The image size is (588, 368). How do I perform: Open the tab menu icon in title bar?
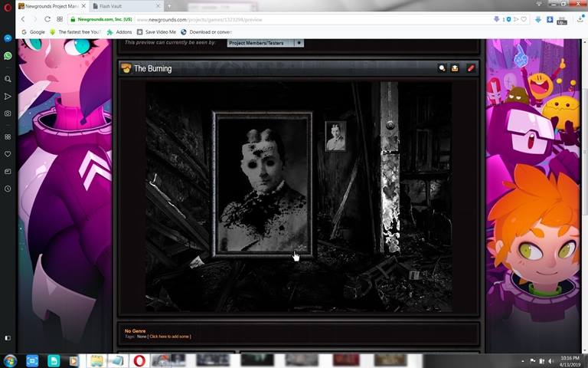(x=539, y=4)
